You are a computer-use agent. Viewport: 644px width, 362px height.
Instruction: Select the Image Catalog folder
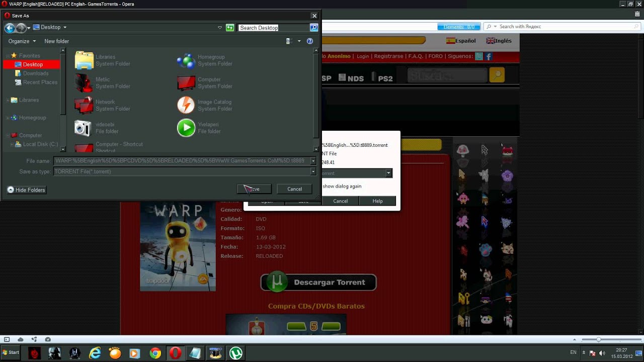[x=205, y=105]
